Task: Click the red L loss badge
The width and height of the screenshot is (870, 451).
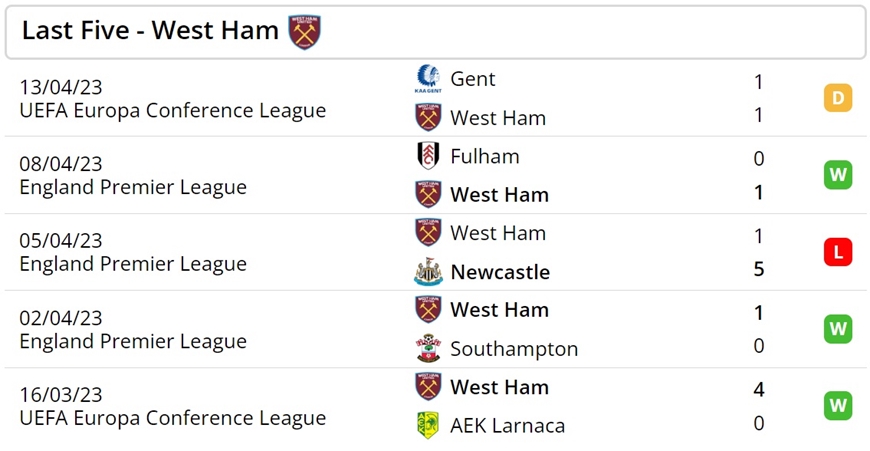Action: tap(838, 252)
